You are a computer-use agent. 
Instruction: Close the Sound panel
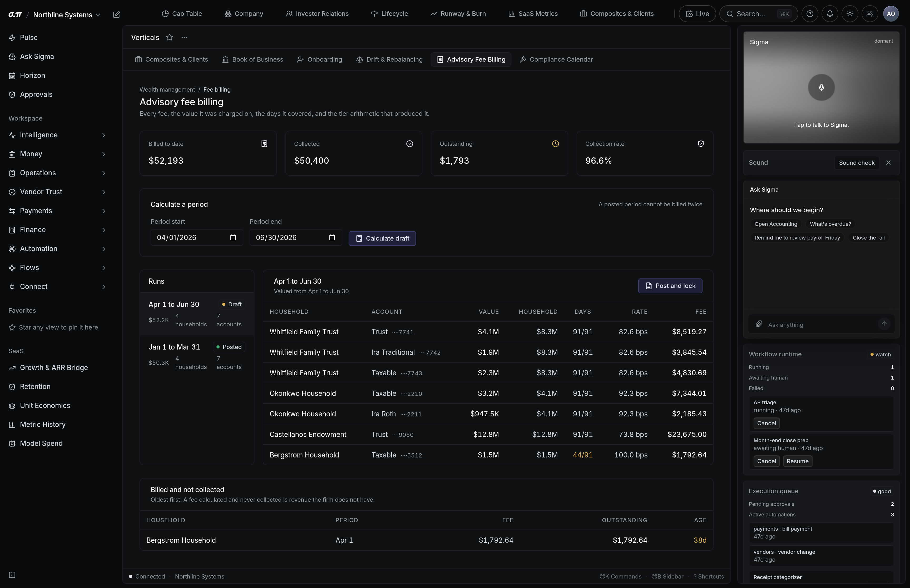point(888,163)
